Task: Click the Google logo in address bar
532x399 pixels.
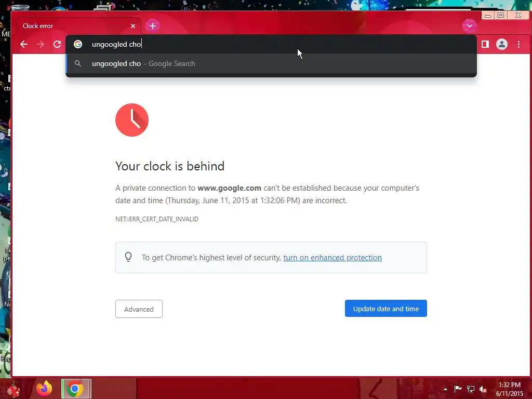Action: click(78, 44)
